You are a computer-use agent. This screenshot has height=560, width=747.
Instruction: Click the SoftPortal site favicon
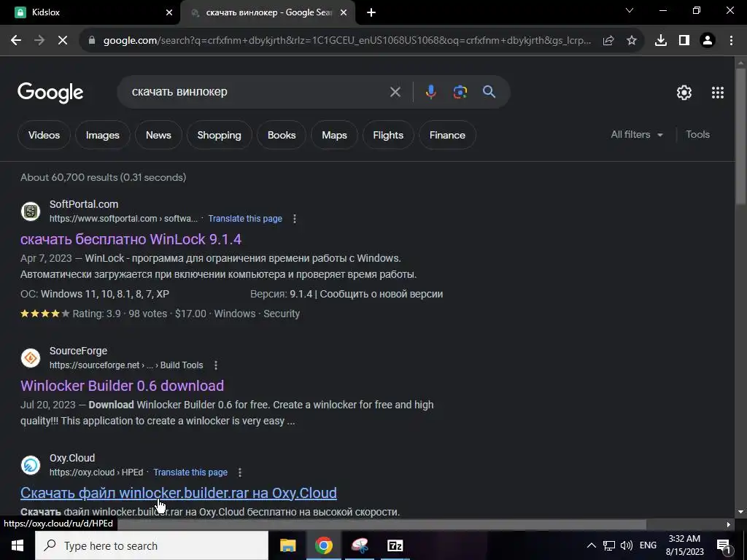[31, 211]
